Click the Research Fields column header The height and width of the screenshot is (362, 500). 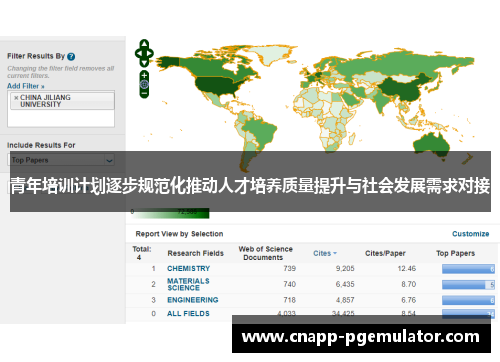196,253
